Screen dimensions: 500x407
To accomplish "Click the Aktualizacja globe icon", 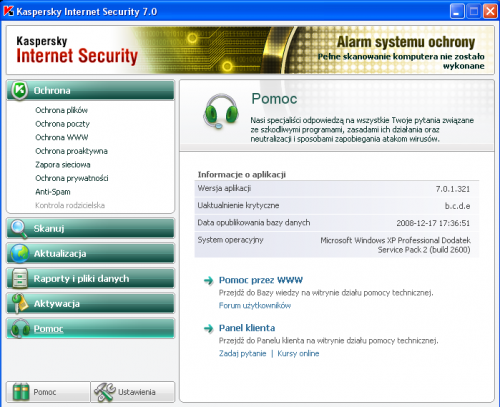I will click(x=19, y=254).
